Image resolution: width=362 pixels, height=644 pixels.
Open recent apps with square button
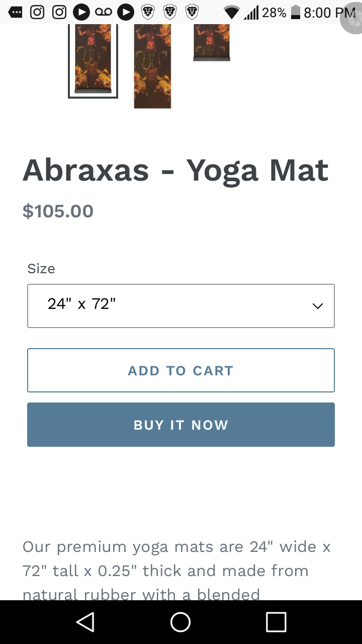[276, 622]
